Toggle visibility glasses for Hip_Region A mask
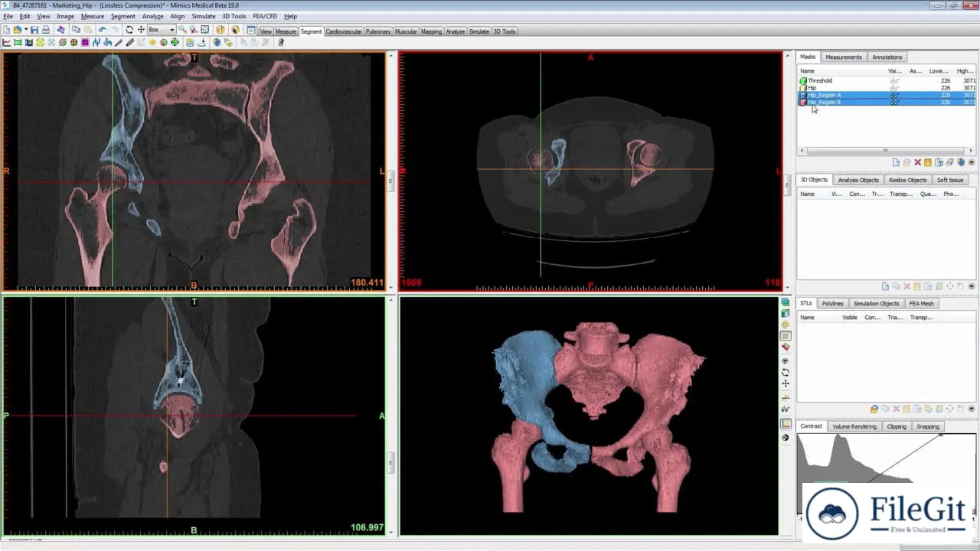The width and height of the screenshot is (980, 551). click(893, 95)
